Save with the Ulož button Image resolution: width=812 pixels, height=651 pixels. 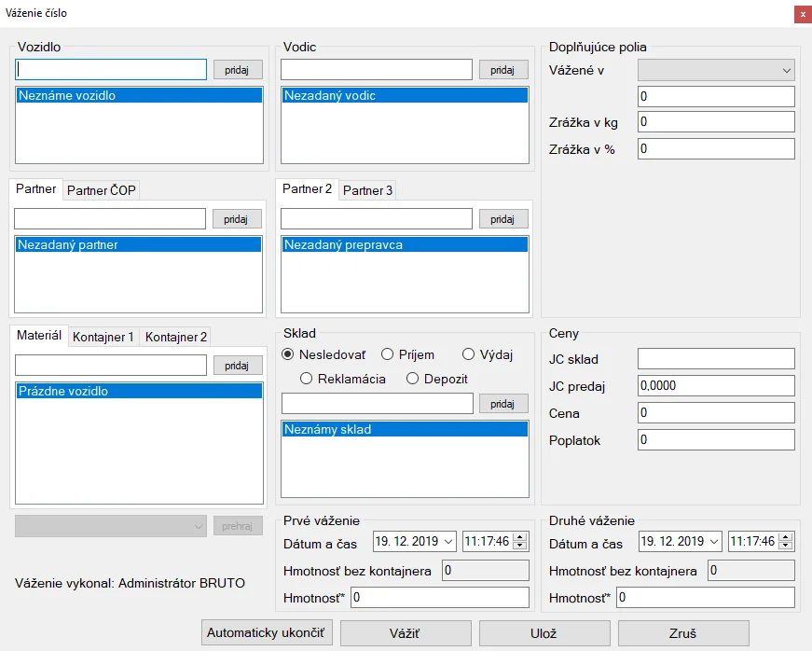[x=544, y=633]
